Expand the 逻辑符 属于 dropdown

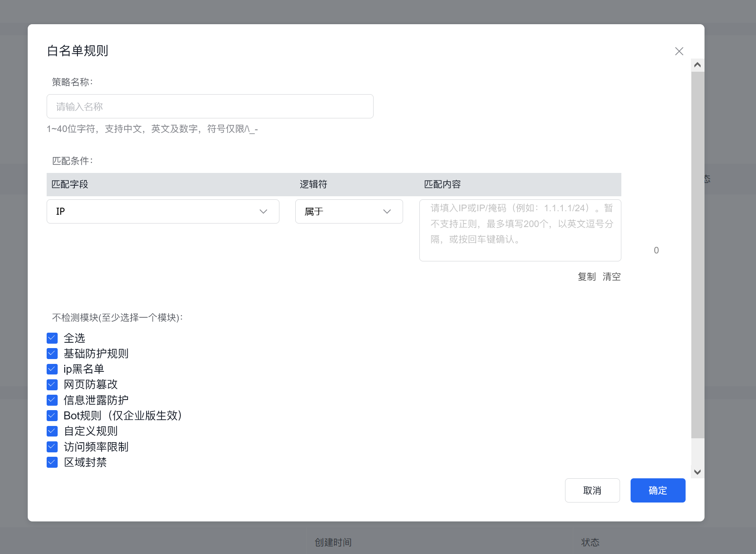pos(349,211)
